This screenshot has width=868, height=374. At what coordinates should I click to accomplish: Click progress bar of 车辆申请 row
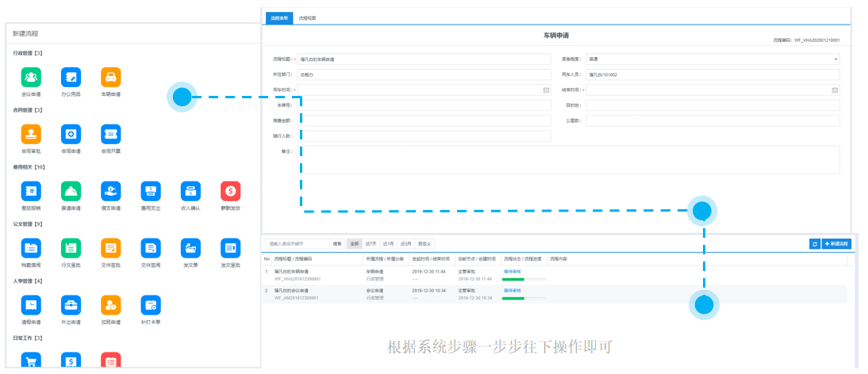tap(524, 279)
